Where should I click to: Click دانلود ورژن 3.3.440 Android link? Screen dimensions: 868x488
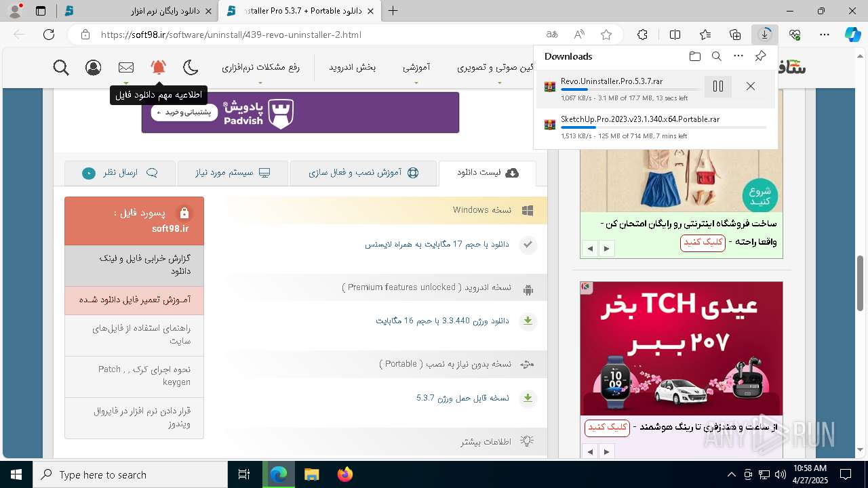pyautogui.click(x=443, y=321)
